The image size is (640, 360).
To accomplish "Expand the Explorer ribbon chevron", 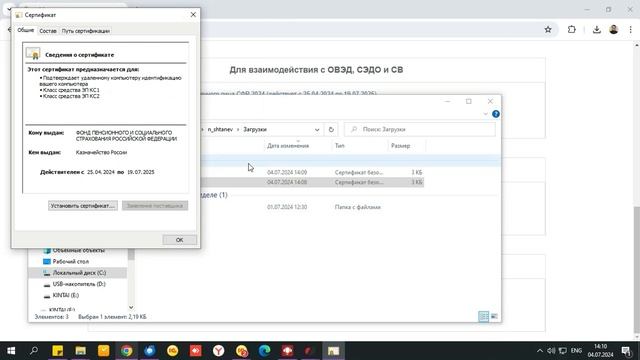I will pyautogui.click(x=485, y=114).
